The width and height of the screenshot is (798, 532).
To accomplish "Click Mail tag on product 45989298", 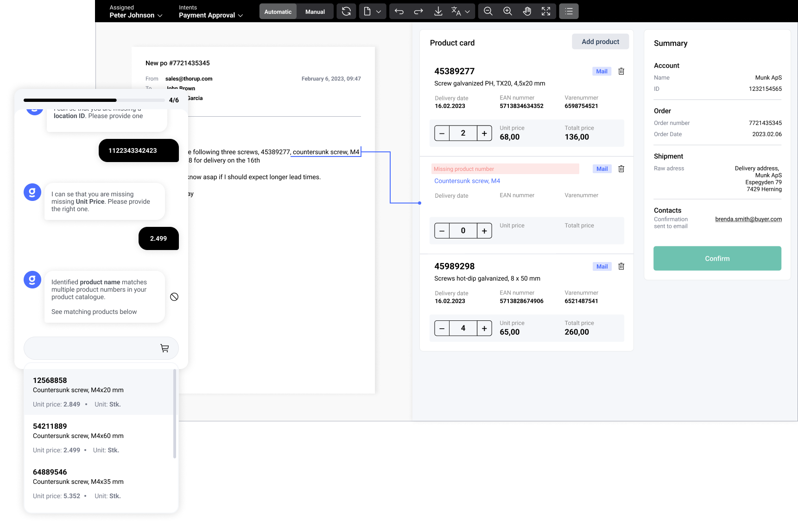I will click(x=602, y=267).
